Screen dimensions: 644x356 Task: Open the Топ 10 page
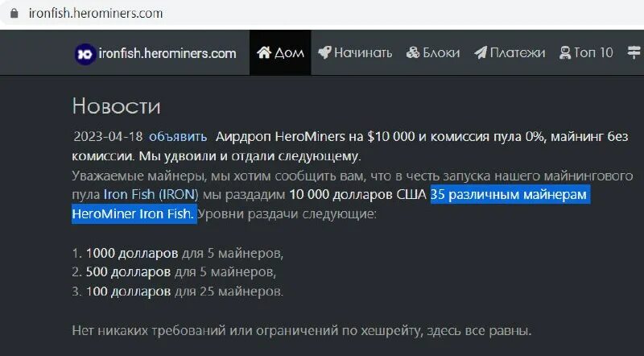coord(586,52)
